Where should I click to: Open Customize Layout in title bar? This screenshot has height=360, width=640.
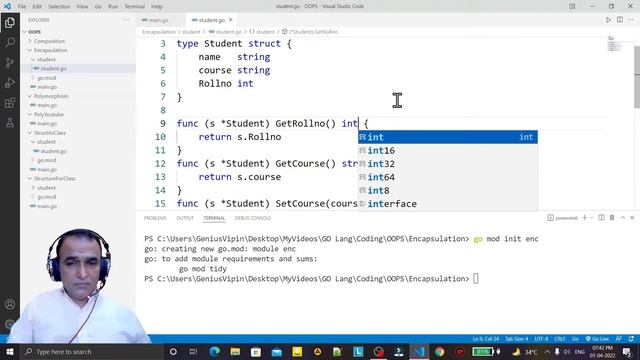coord(572,6)
